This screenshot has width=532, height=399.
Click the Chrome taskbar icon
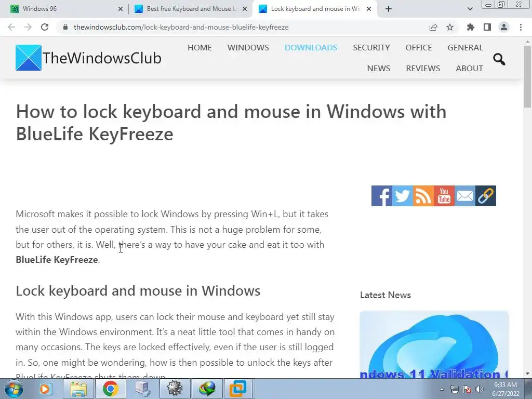click(x=110, y=389)
